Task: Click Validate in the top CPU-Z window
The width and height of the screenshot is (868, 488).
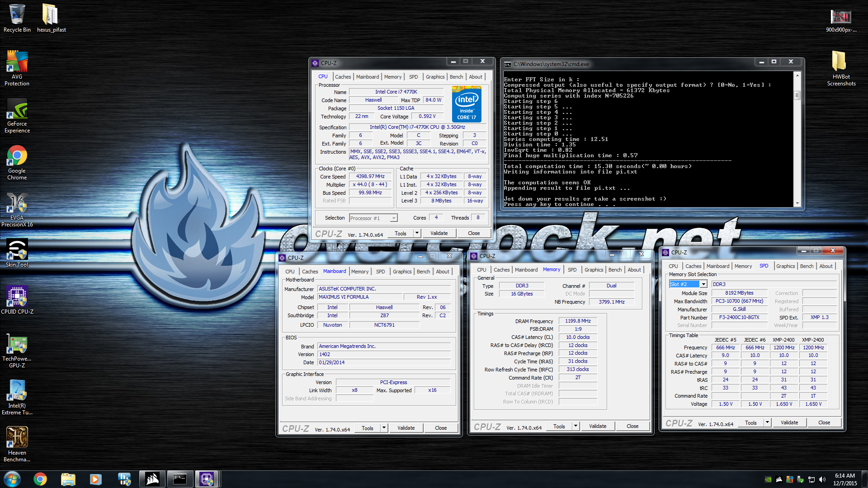Action: 439,233
